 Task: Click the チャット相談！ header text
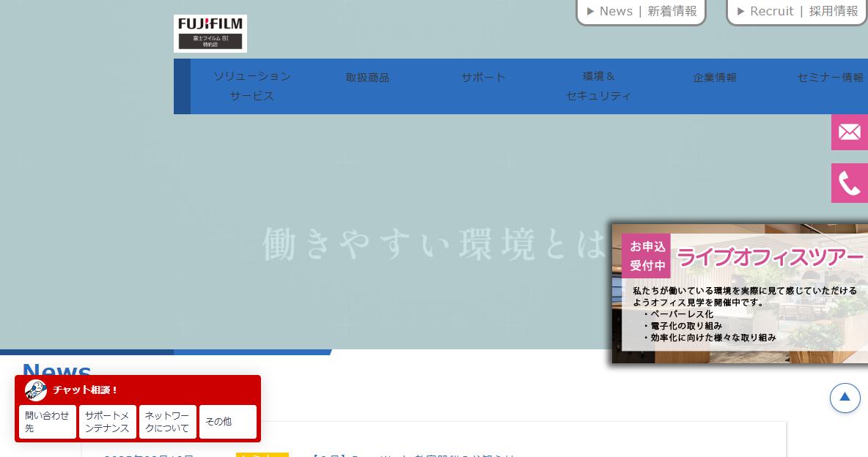[85, 390]
